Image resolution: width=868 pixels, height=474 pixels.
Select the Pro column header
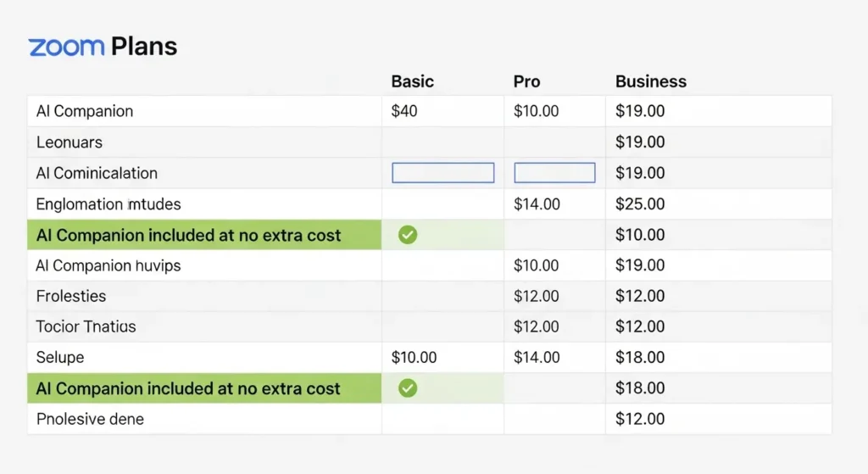pyautogui.click(x=526, y=81)
